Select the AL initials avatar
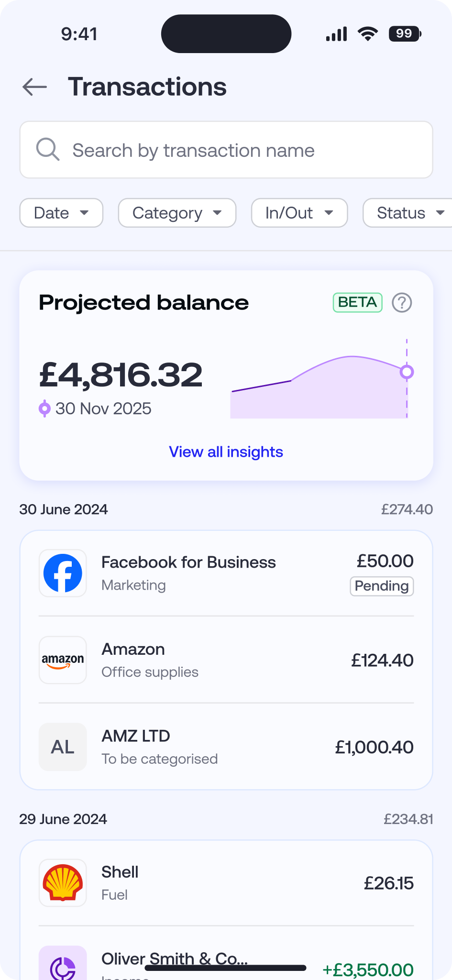This screenshot has height=980, width=452. coord(63,747)
